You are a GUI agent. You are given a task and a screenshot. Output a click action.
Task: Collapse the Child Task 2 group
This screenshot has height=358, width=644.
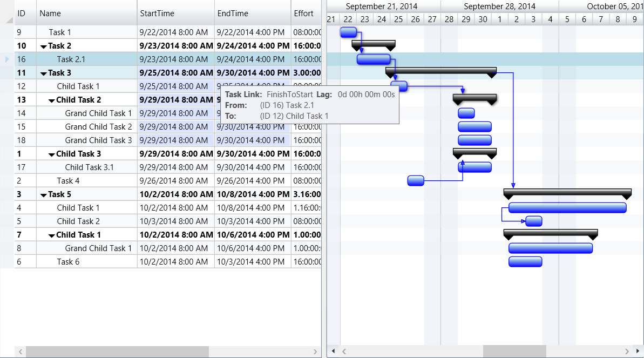(x=52, y=100)
